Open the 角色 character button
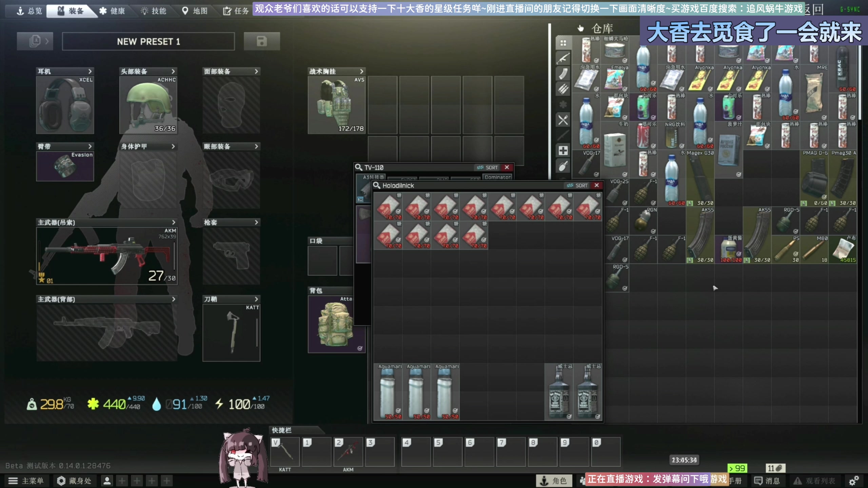This screenshot has height=488, width=868. 554,481
